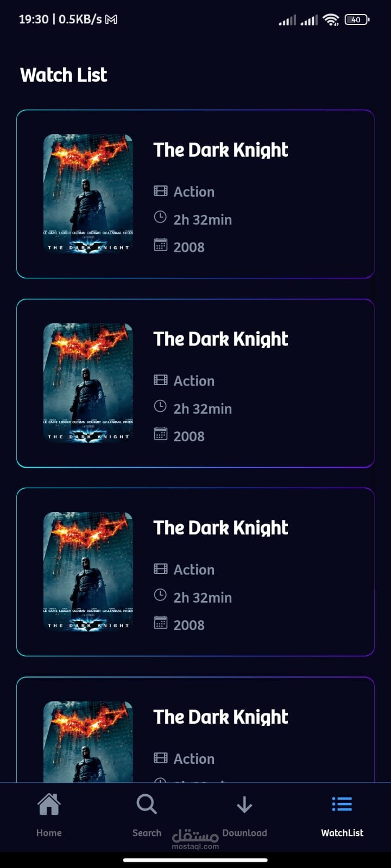The height and width of the screenshot is (868, 391).
Task: Tap second The Dark Knight title
Action: coord(220,339)
